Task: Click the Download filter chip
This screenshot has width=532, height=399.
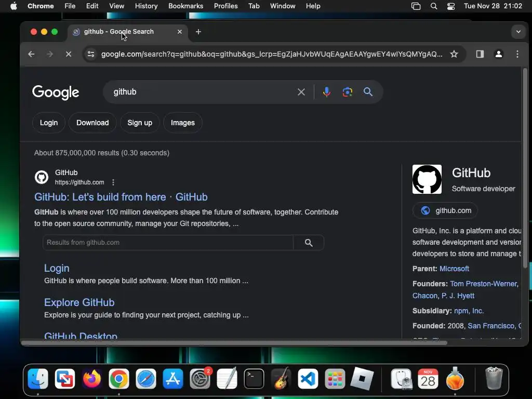Action: [92, 123]
